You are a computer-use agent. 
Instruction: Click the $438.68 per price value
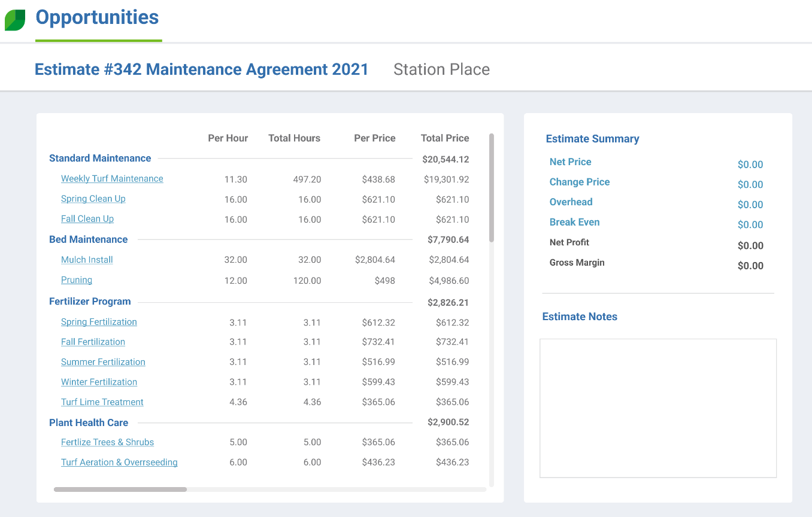click(378, 180)
